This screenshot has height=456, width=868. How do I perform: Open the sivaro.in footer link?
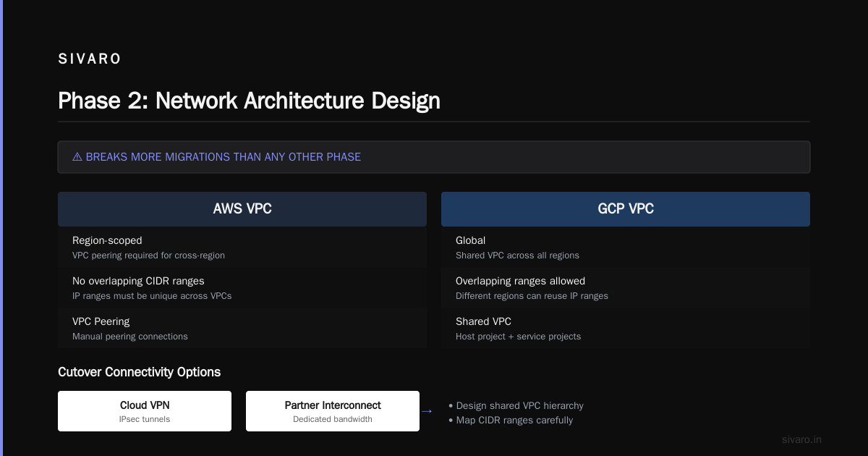coord(801,439)
